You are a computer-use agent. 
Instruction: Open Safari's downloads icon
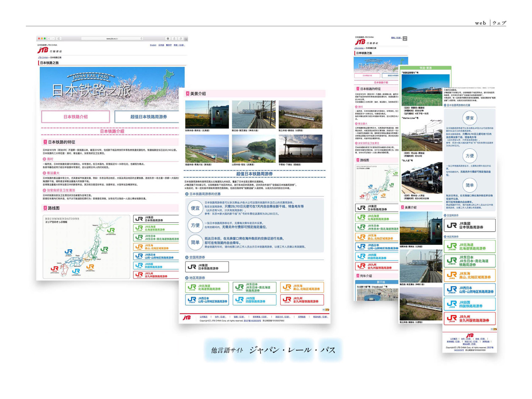tap(168, 38)
